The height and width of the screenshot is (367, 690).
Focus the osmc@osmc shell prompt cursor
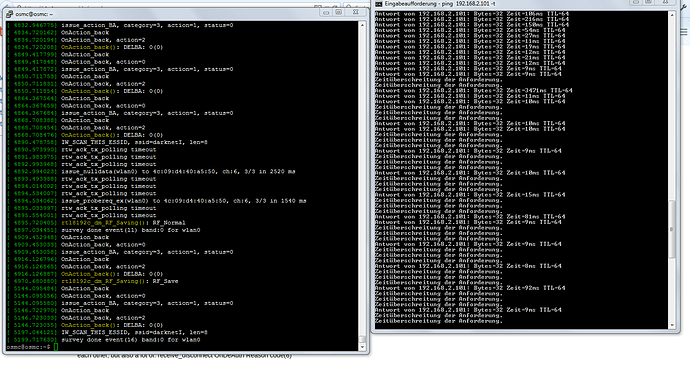(x=55, y=347)
